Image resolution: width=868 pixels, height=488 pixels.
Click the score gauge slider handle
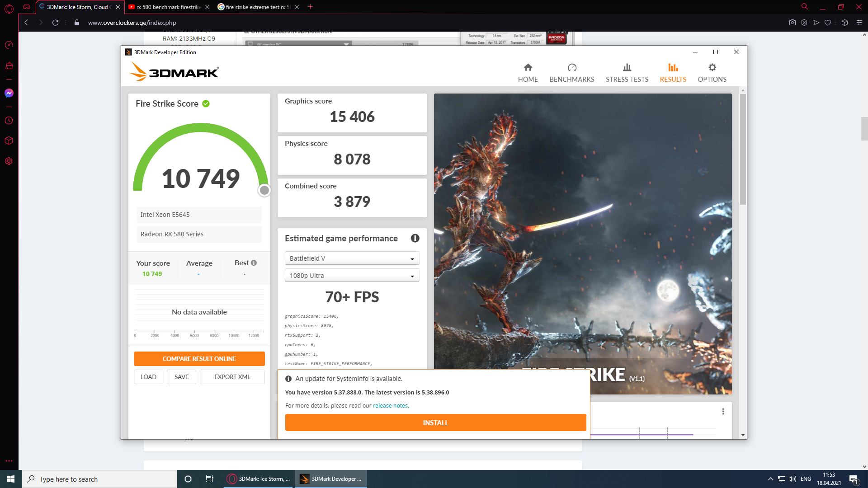(x=264, y=190)
